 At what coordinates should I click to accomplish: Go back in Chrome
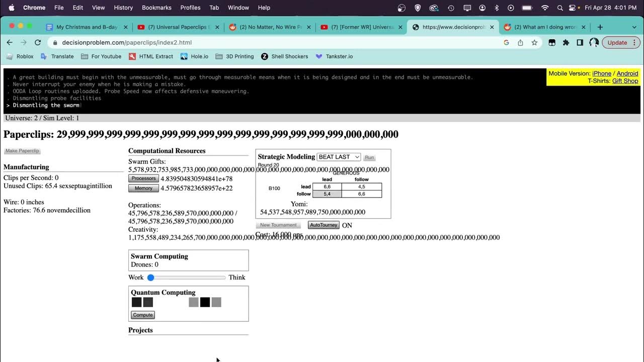[10, 43]
